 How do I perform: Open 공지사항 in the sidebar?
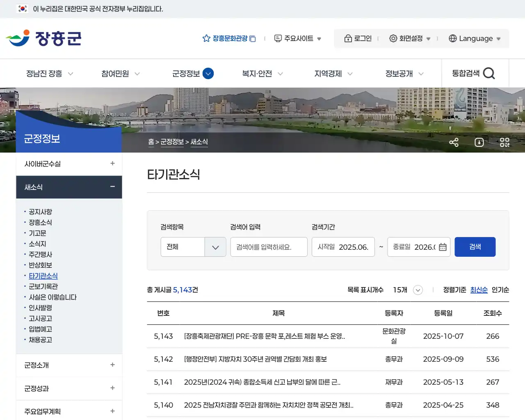click(x=40, y=212)
